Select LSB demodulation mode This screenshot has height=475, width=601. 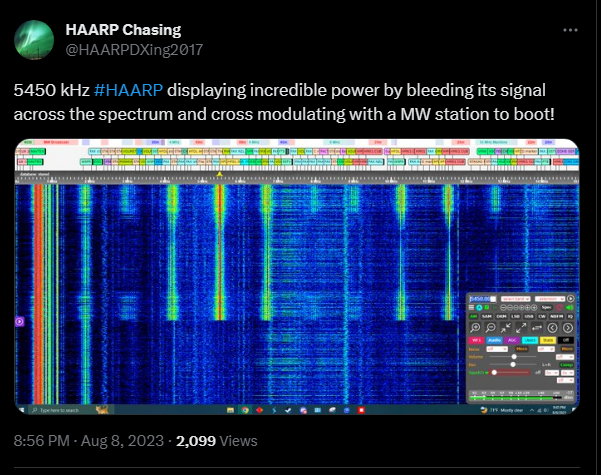pos(516,317)
